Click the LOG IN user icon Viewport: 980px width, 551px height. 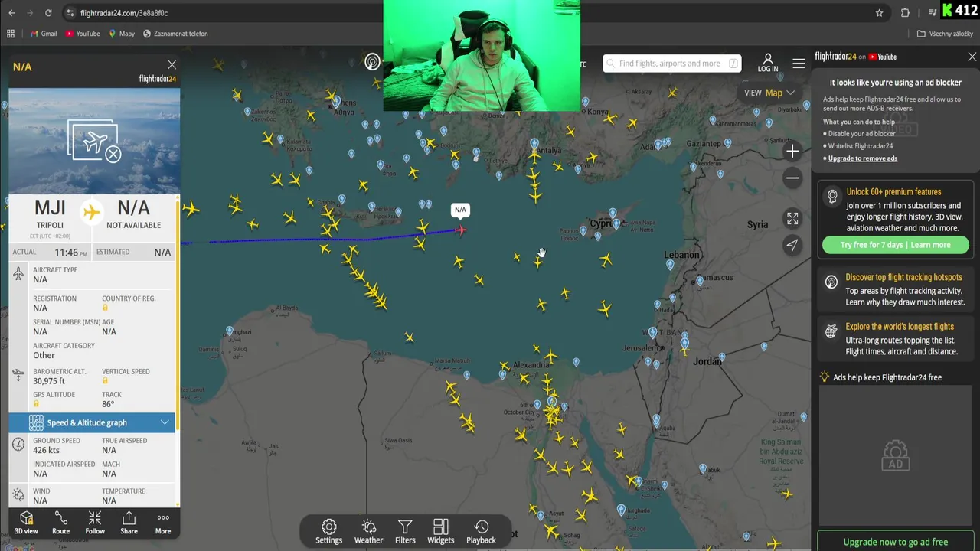[768, 63]
